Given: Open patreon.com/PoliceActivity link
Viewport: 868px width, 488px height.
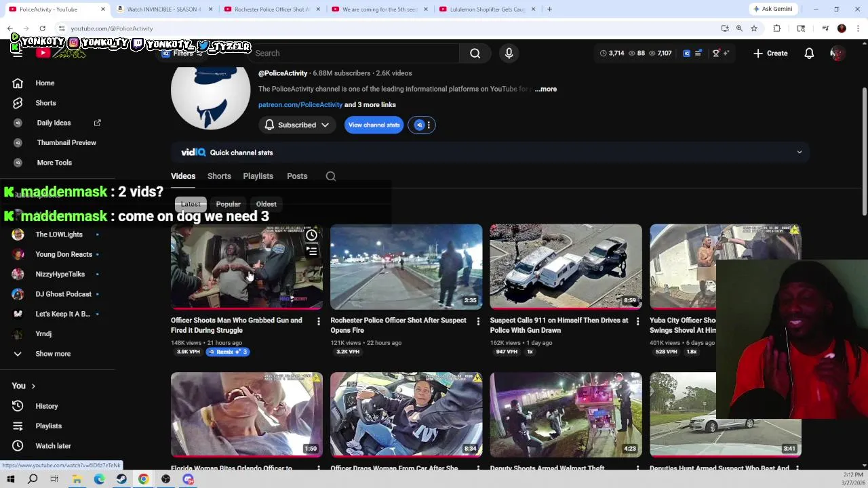Looking at the screenshot, I should pos(300,105).
